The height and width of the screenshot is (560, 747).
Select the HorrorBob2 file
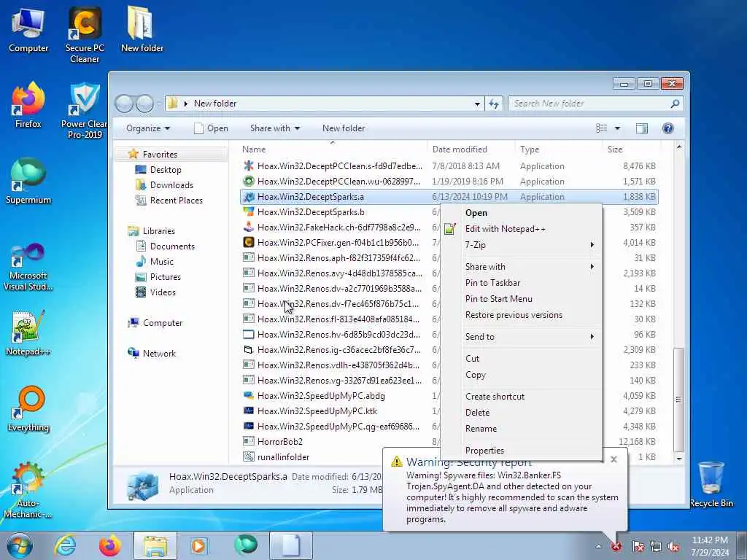[x=279, y=442]
